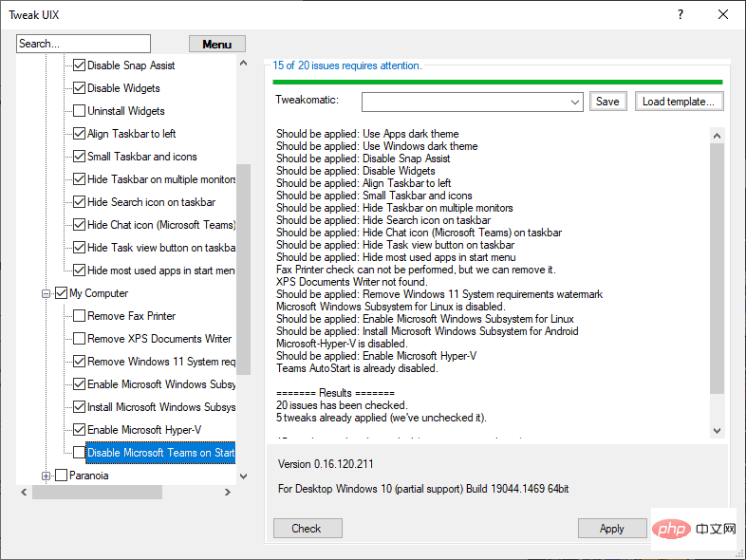746x560 pixels.
Task: Toggle Remove Windows 11 System requirements checkbox
Action: 80,362
